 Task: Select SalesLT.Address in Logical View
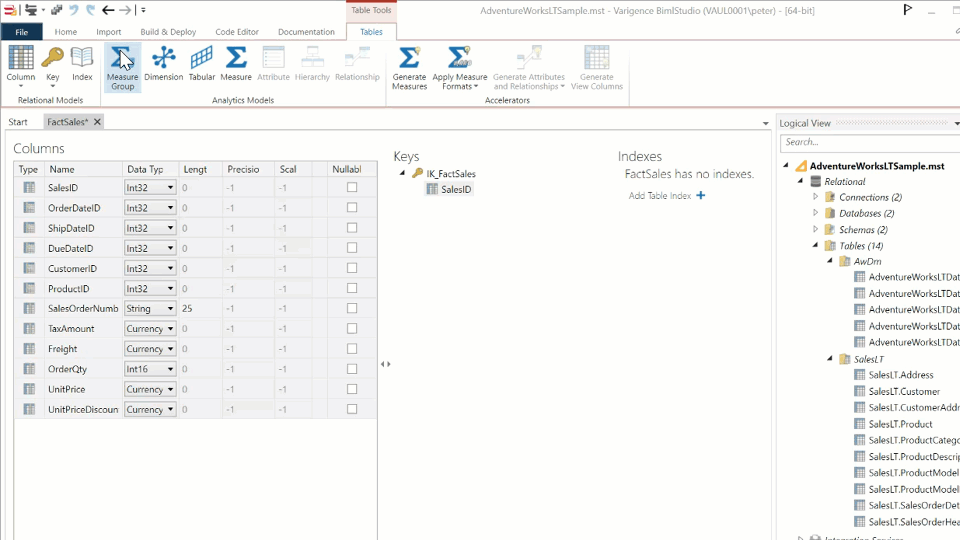[x=901, y=375]
